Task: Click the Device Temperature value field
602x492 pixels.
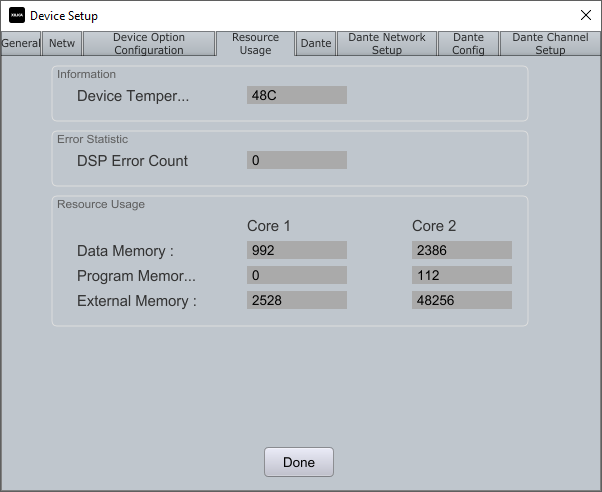Action: pos(297,95)
